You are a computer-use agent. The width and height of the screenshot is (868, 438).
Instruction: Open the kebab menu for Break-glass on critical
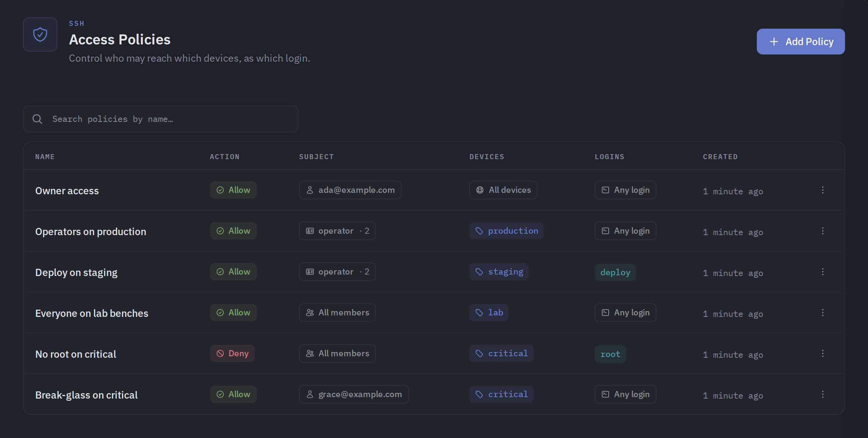[823, 394]
